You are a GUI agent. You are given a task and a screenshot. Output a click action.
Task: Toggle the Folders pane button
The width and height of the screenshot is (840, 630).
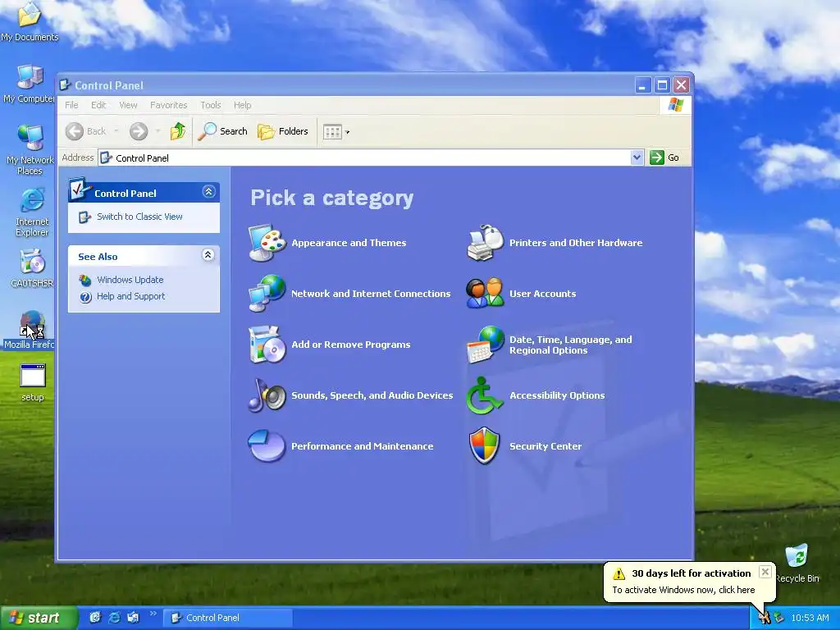click(283, 131)
